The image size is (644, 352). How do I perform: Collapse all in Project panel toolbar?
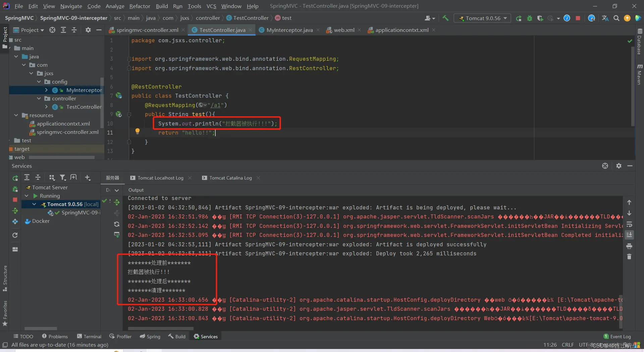coord(74,30)
